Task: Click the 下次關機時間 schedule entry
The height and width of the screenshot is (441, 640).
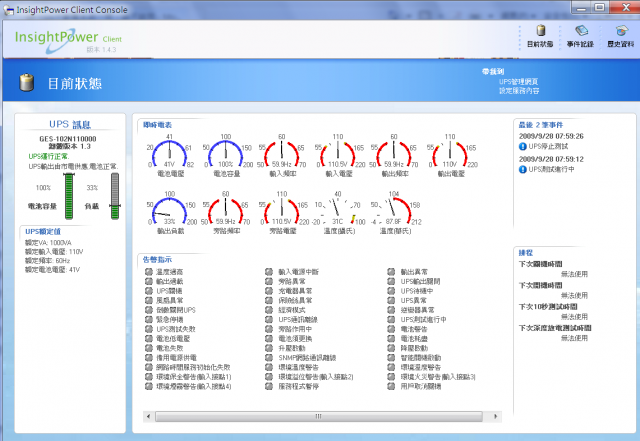Action: click(540, 264)
